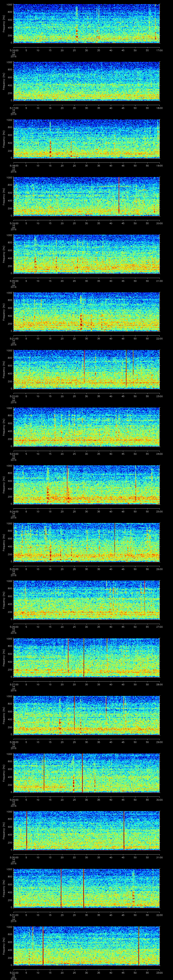Click the 'Frequency (Hz)' axis label of the 5:24:00 panel
173x980 pixels.
(4, 484)
